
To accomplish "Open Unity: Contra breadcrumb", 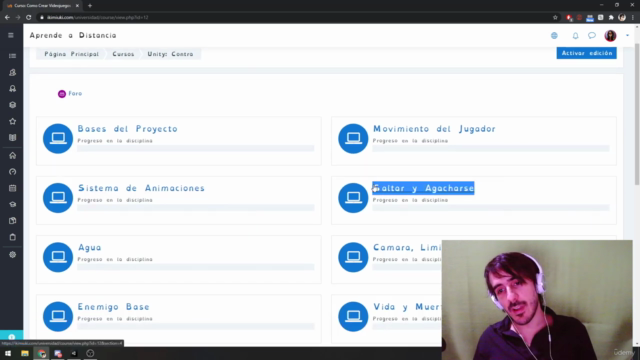I will point(170,54).
